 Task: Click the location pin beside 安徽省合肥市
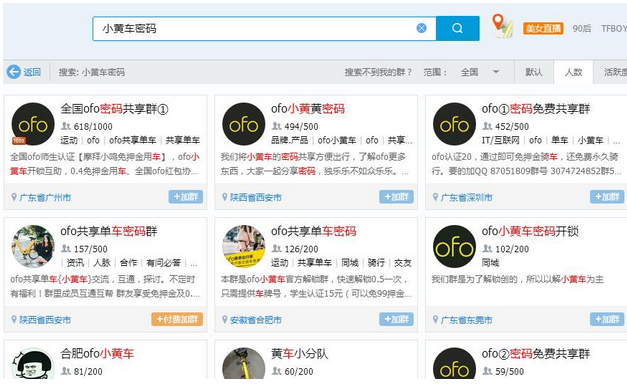click(x=225, y=320)
